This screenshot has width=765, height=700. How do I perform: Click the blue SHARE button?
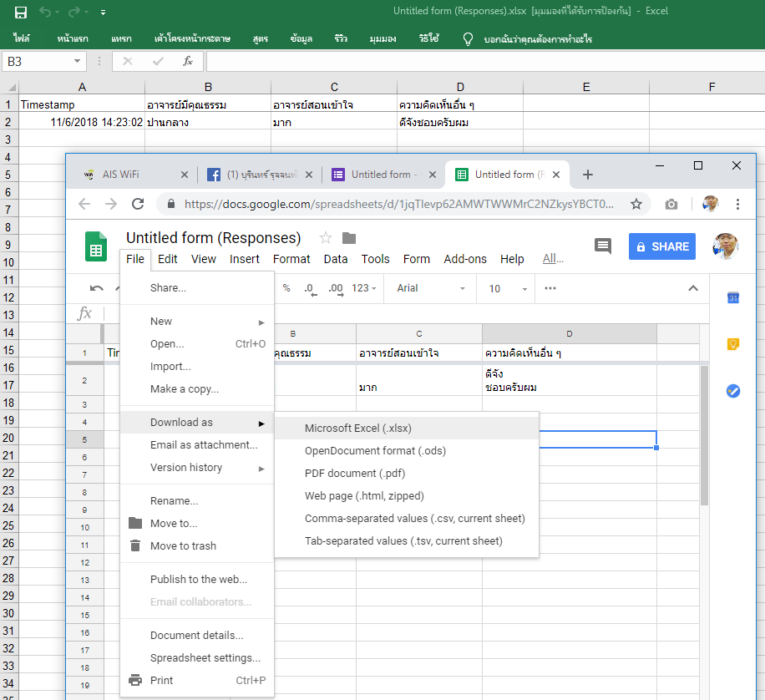(662, 246)
